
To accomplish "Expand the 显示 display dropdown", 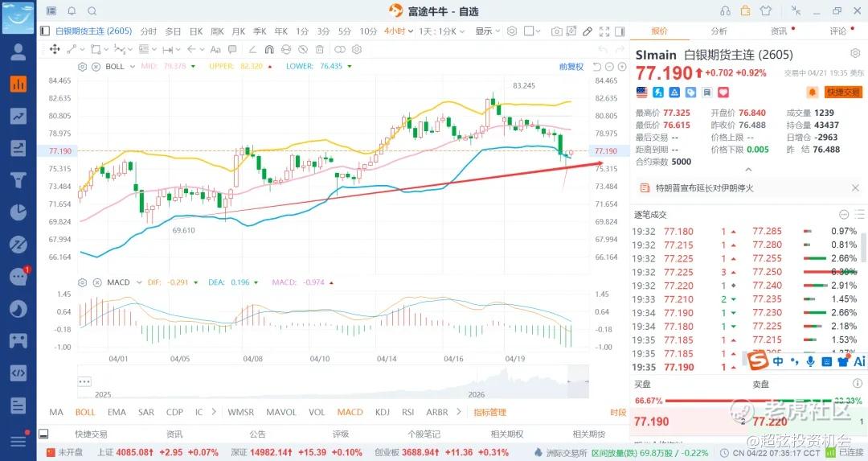I will (487, 31).
